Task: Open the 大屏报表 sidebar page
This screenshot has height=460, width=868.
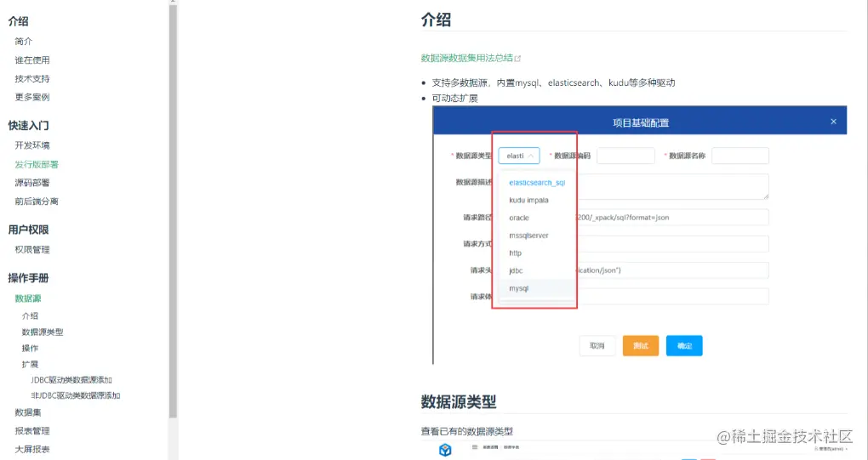Action: pos(32,450)
